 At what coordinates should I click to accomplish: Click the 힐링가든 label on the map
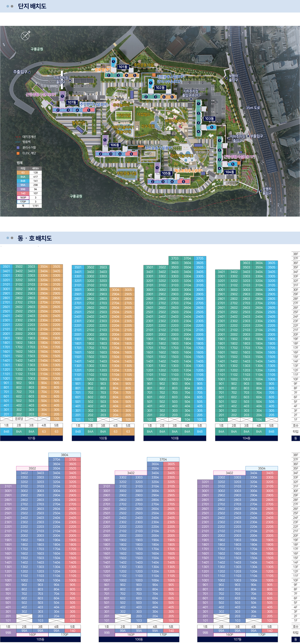pyautogui.click(x=79, y=123)
